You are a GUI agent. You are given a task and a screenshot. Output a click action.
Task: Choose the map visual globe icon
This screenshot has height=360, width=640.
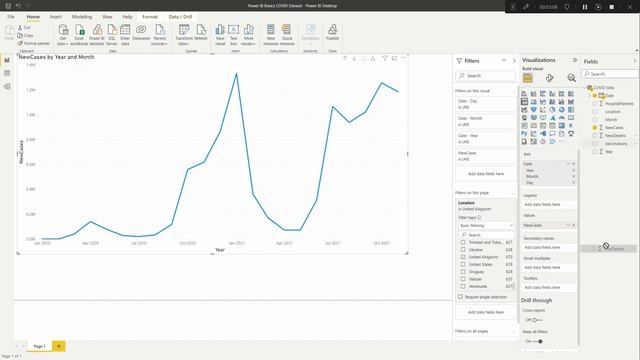coord(524,118)
